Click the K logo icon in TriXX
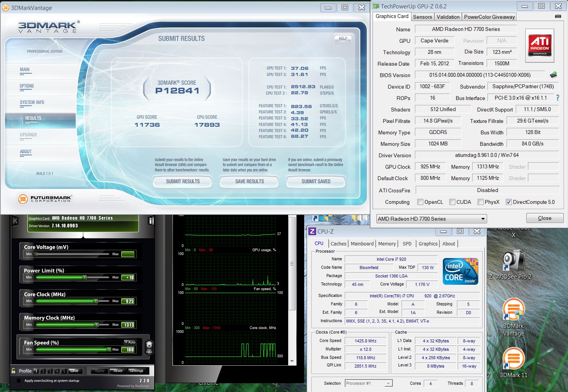Image resolution: width=568 pixels, height=392 pixels. pos(15,221)
